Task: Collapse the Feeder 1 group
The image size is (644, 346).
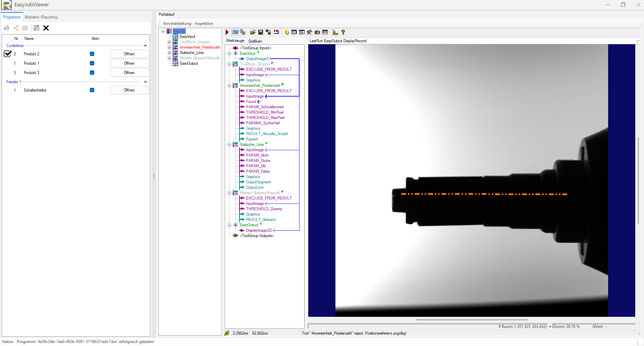Action: coord(145,82)
